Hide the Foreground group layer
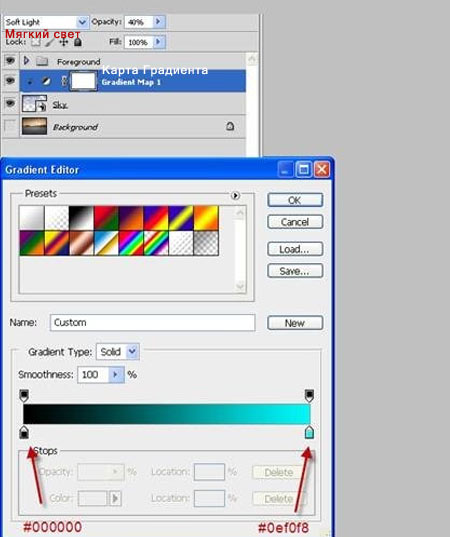The image size is (450, 537). tap(10, 61)
